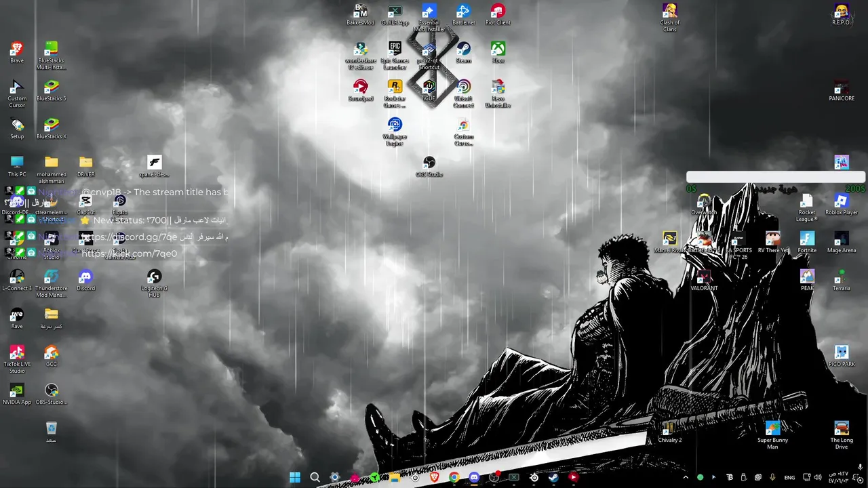
Task: Launch Revo Uninstaller shortcut
Action: click(498, 93)
